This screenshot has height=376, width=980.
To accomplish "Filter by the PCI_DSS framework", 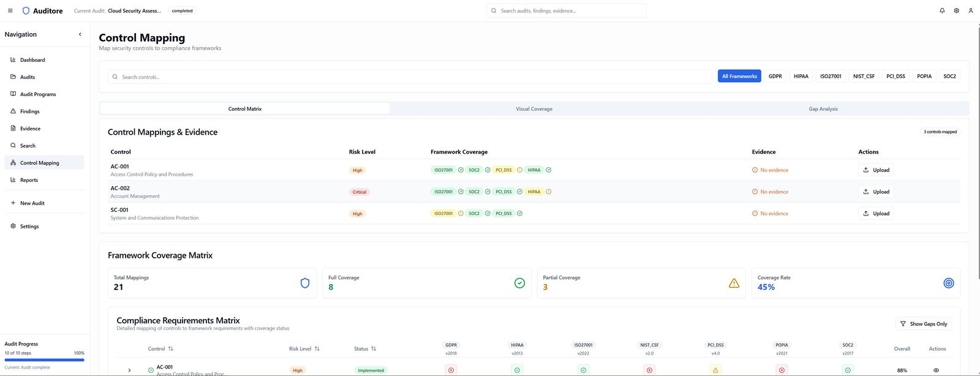I will tap(895, 77).
